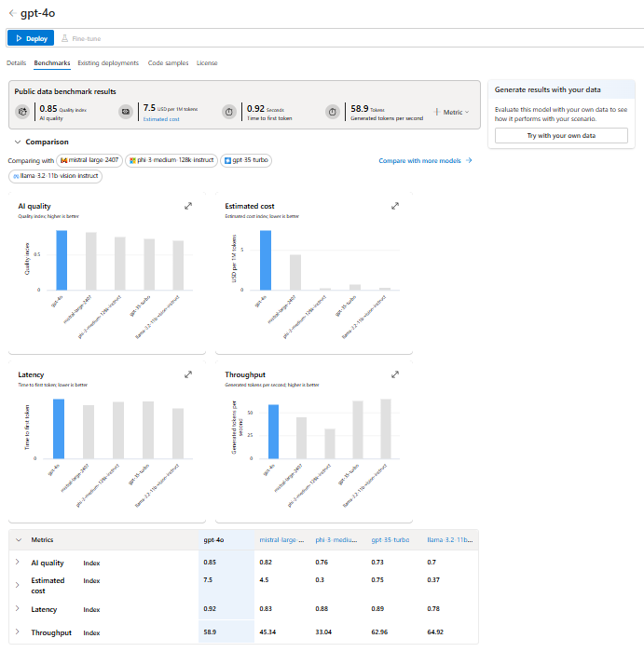Click the Deploy button

tap(31, 38)
